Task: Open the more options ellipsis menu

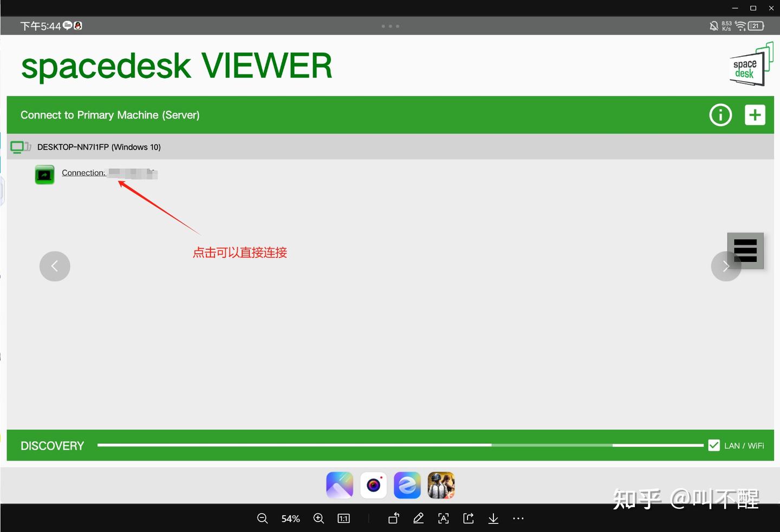Action: pos(518,518)
